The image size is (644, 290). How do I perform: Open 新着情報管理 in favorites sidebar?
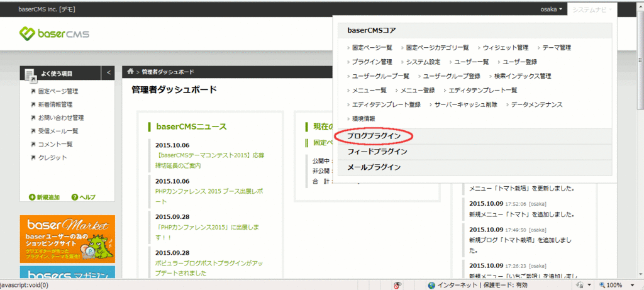tap(55, 105)
